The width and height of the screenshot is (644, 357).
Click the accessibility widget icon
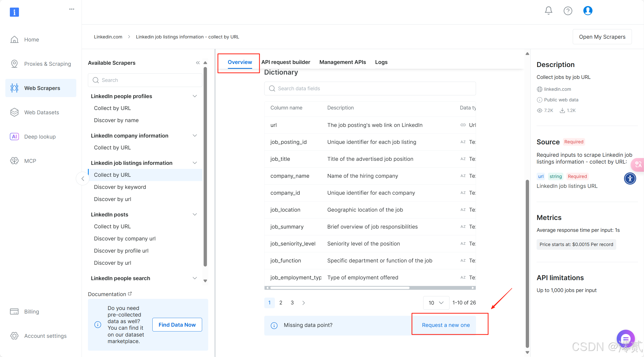(x=630, y=179)
